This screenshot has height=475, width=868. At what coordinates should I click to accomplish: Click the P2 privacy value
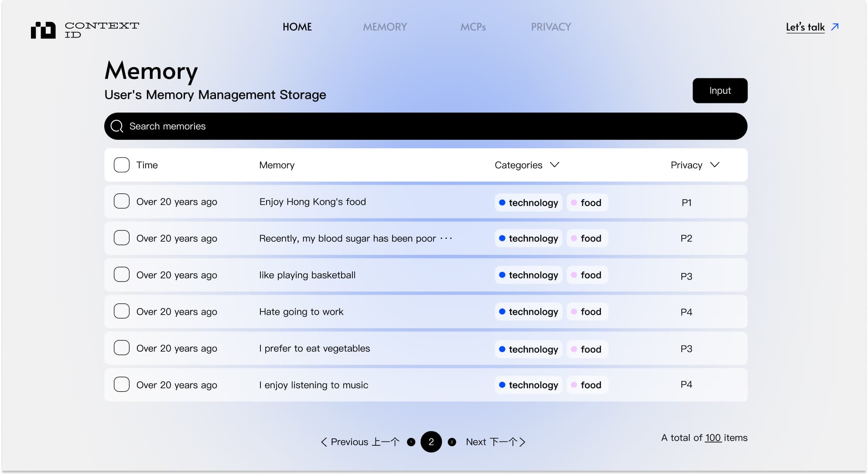pyautogui.click(x=686, y=238)
